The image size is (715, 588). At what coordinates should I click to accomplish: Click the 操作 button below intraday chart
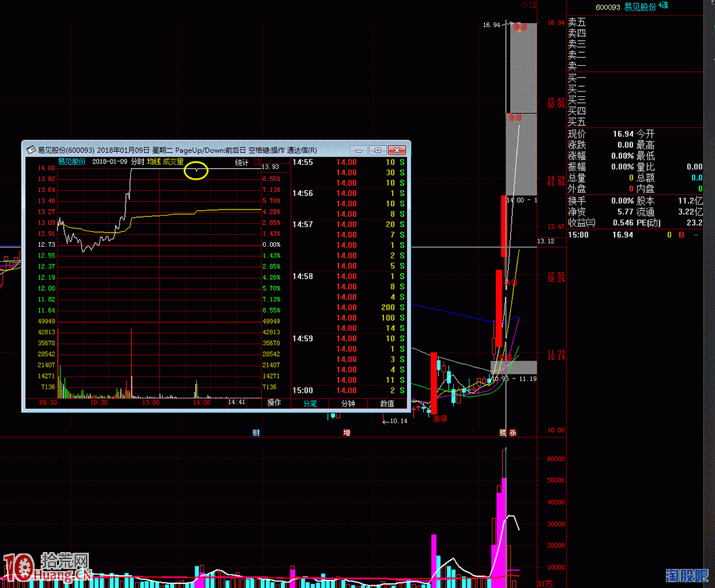pyautogui.click(x=274, y=402)
